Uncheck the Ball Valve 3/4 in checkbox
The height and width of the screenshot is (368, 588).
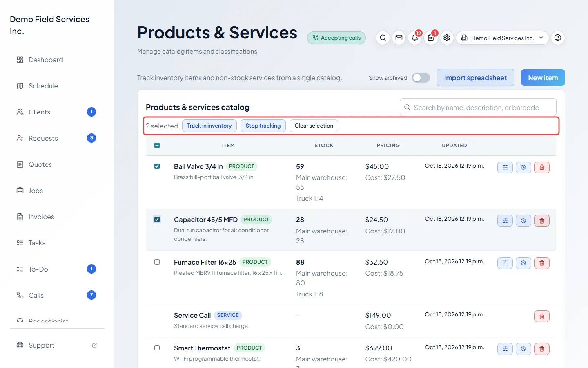[157, 166]
